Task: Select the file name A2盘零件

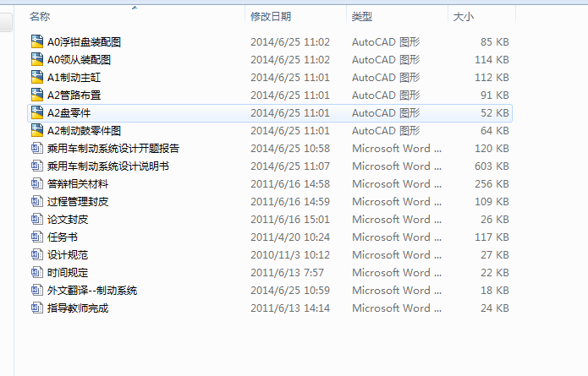Action: [x=69, y=112]
